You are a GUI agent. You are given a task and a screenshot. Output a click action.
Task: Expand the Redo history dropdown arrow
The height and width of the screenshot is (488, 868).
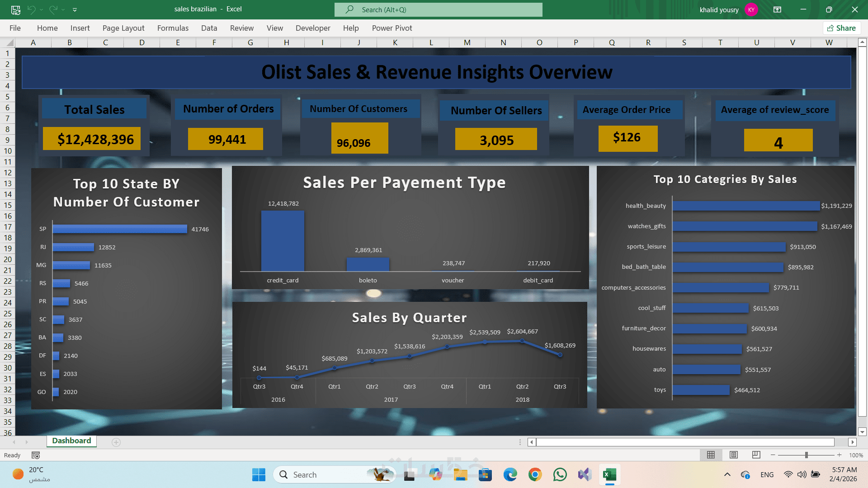[63, 9]
